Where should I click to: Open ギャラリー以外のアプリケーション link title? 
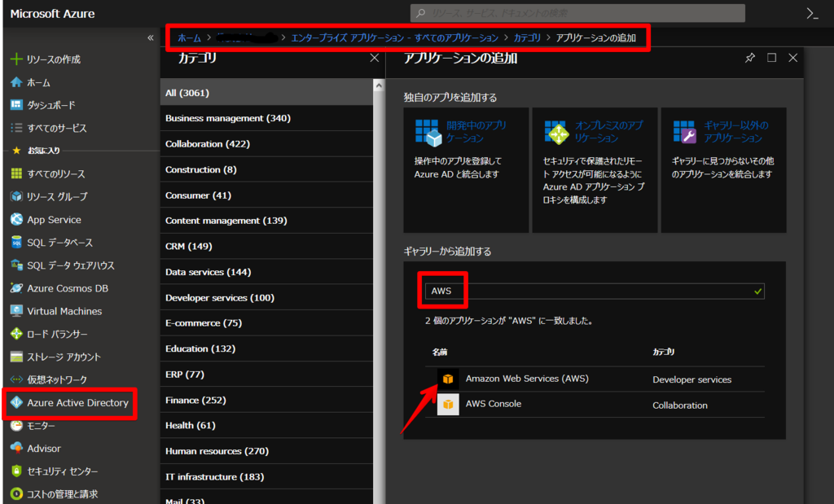736,131
